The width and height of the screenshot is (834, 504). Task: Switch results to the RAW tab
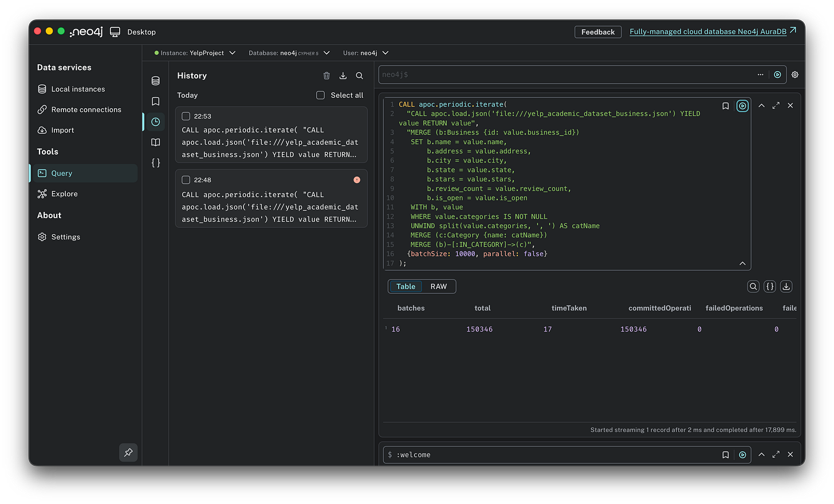pos(438,286)
